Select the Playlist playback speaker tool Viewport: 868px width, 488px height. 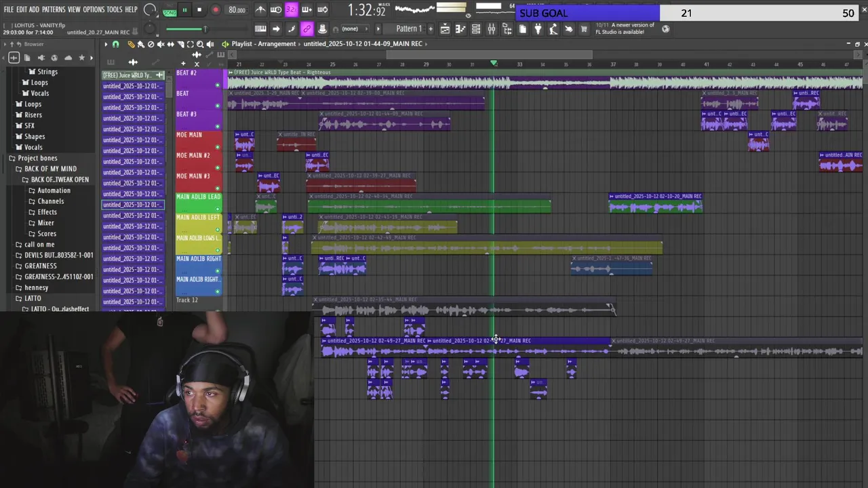click(x=210, y=44)
